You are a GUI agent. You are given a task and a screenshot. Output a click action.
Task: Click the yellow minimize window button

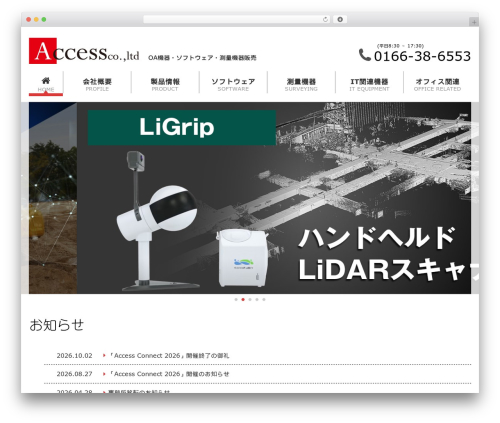pos(36,20)
